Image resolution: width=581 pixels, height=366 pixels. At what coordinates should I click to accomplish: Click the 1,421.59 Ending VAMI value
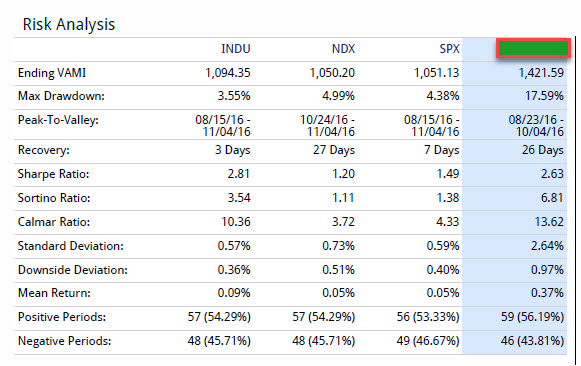(541, 73)
